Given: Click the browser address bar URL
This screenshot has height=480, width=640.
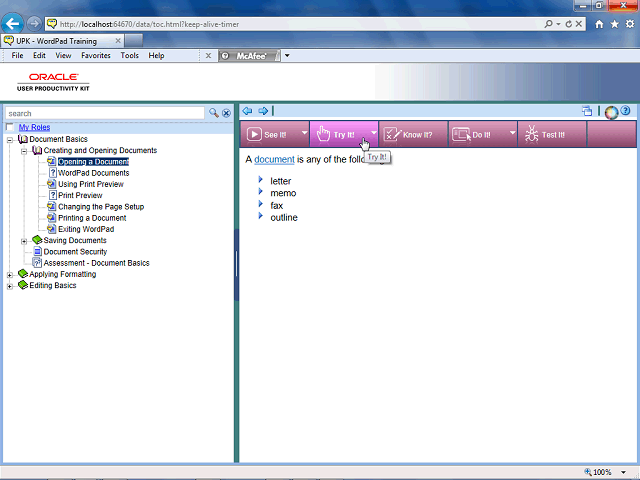Looking at the screenshot, I should click(149, 24).
